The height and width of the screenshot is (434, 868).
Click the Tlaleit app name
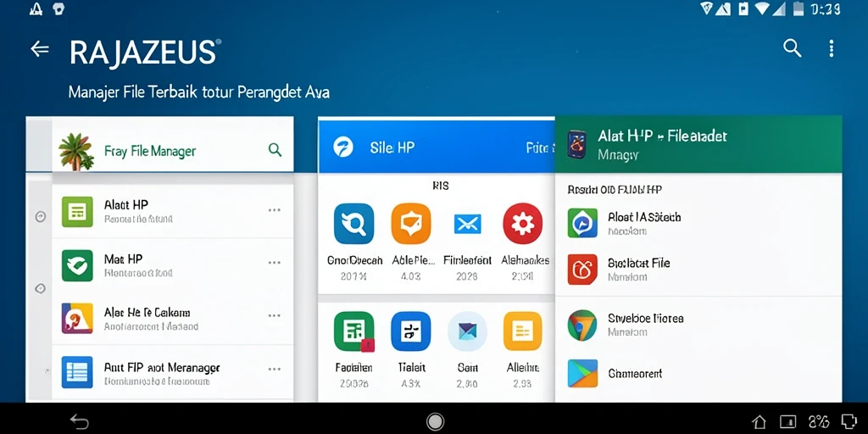(x=411, y=368)
